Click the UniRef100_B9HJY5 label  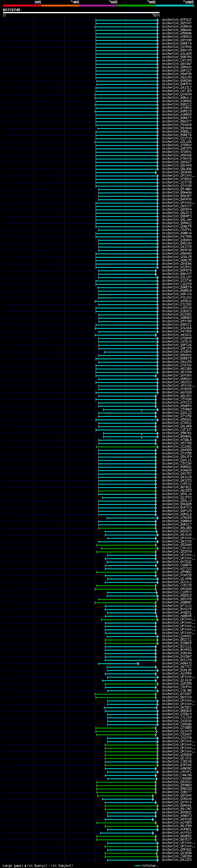pyautogui.click(x=176, y=50)
